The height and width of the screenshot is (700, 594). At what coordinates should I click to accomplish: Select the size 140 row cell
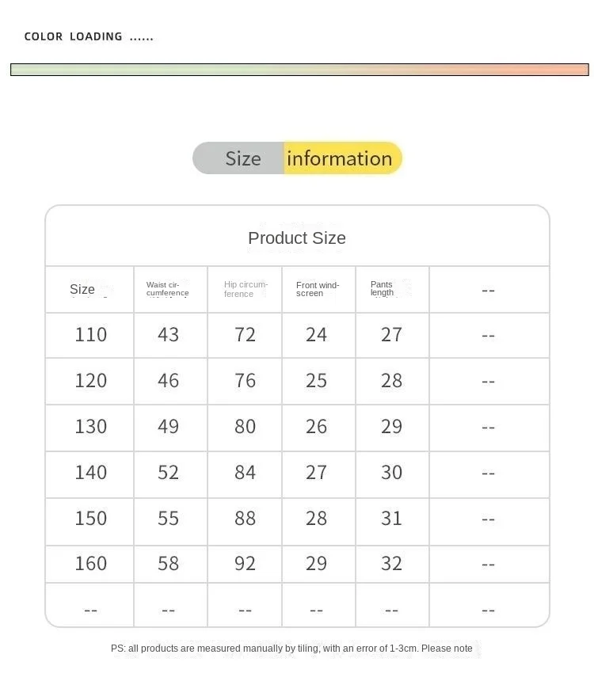pos(90,473)
